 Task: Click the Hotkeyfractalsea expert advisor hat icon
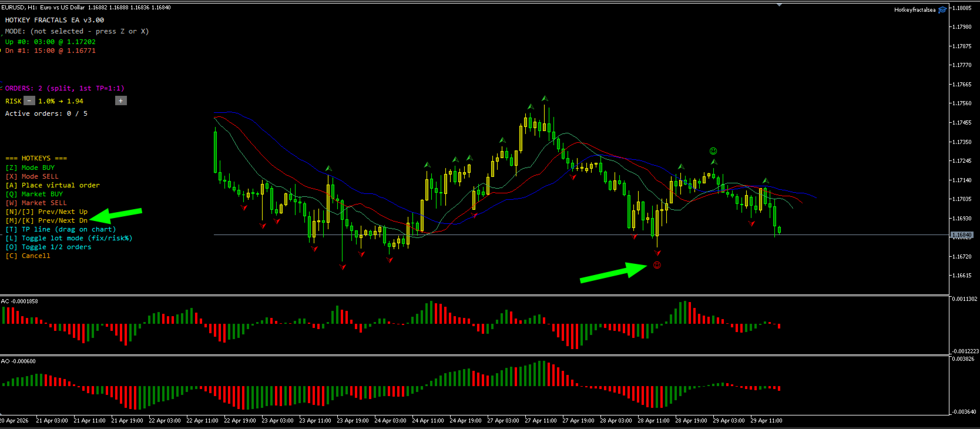click(942, 9)
